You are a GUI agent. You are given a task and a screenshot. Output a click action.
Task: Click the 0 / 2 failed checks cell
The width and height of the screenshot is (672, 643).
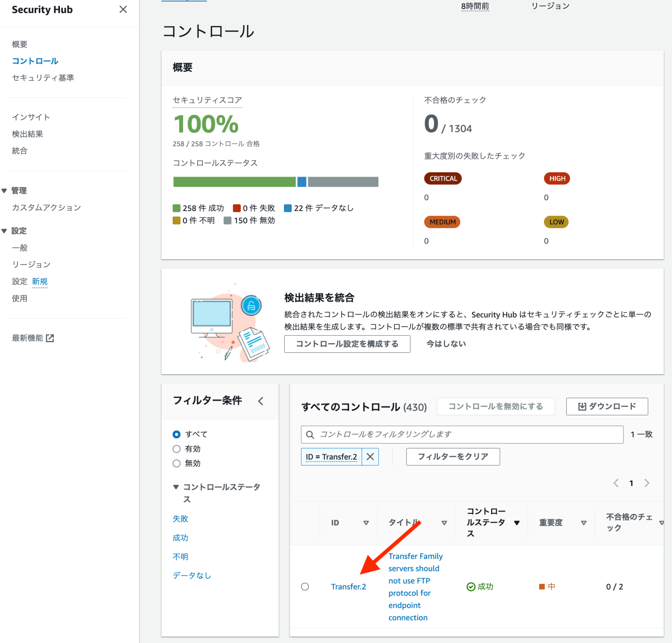click(x=615, y=587)
